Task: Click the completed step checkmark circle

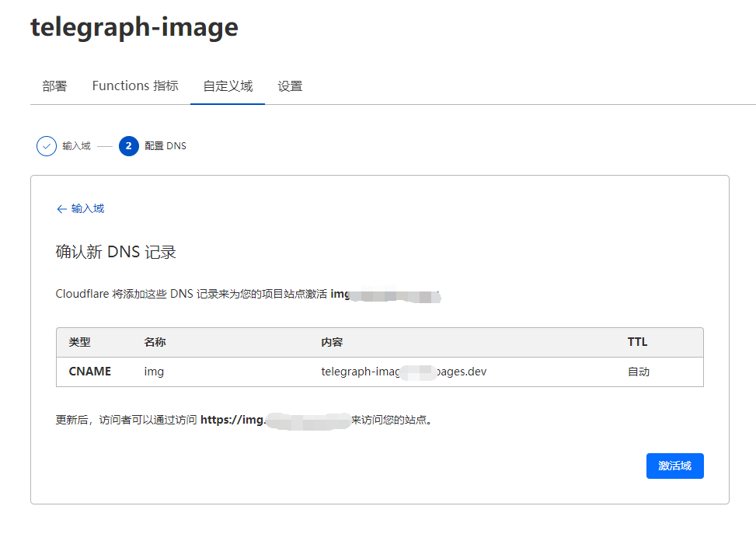Action: tap(47, 146)
